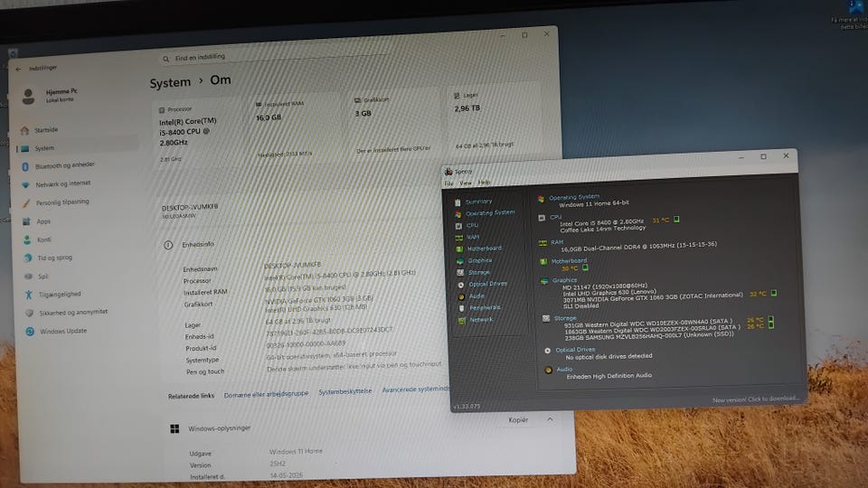Go back using Settings back arrow
Screen dimensions: 868x488
[18, 70]
